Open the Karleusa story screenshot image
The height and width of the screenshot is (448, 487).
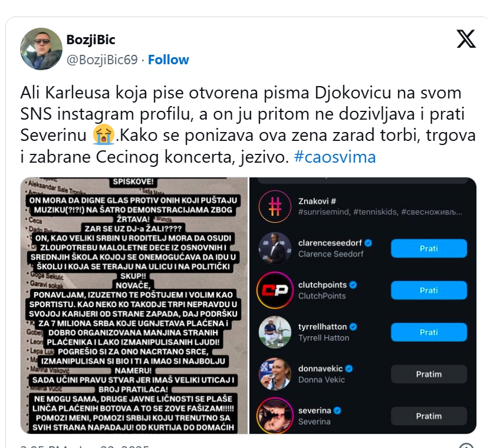[134, 305]
